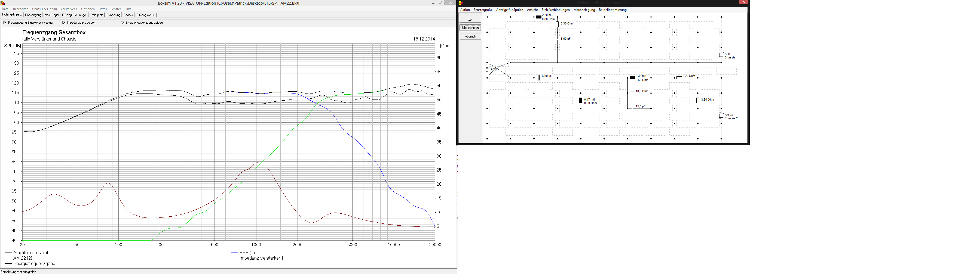Open the Polarplots tab
This screenshot has height=274, width=980.
(x=97, y=15)
